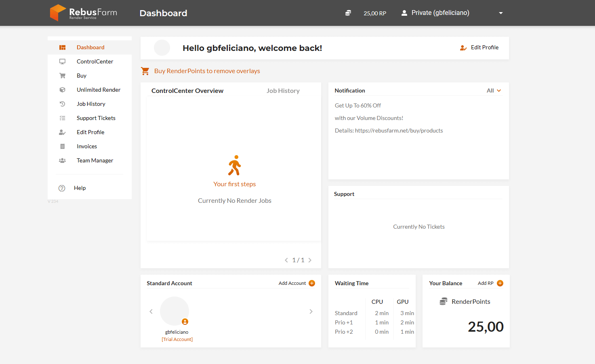The width and height of the screenshot is (595, 364).
Task: Go to previous page in job overview
Action: click(x=286, y=260)
